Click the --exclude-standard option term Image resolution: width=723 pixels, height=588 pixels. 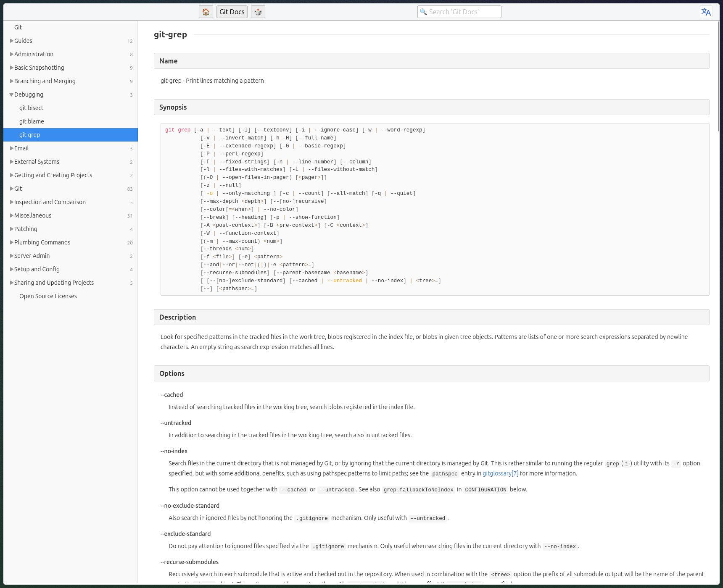tap(186, 534)
